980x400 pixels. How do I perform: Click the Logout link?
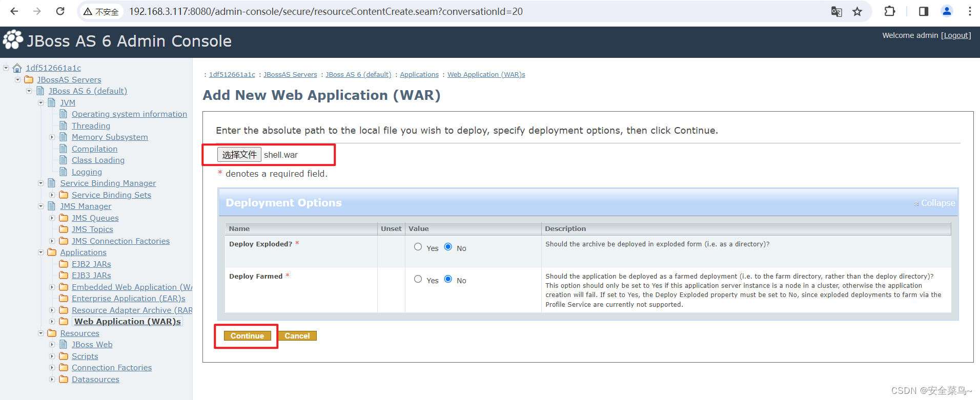pos(956,35)
